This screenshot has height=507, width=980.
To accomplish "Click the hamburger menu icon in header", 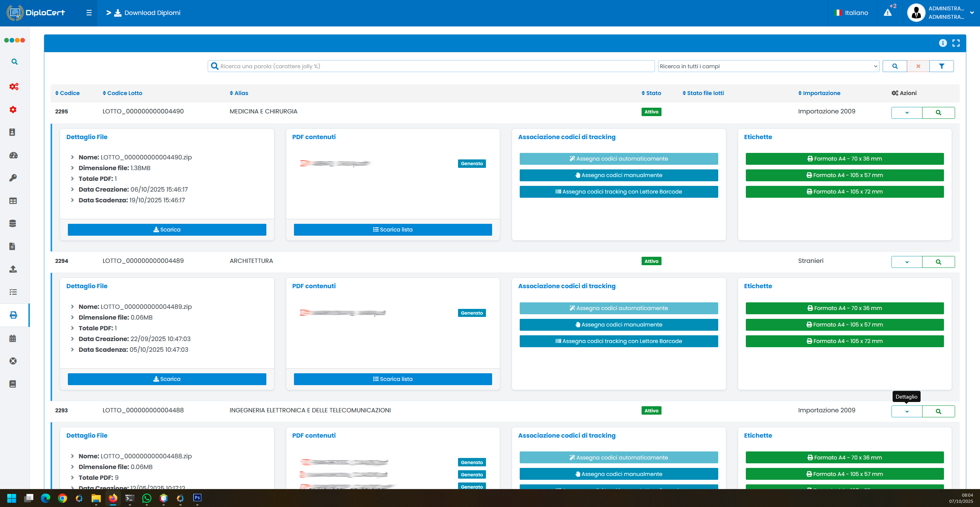I will click(x=89, y=13).
